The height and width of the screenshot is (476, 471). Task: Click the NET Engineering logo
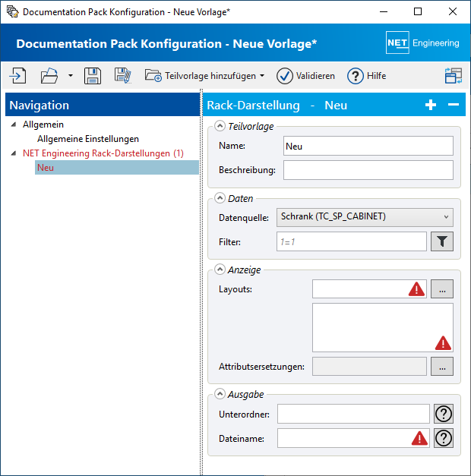[422, 43]
